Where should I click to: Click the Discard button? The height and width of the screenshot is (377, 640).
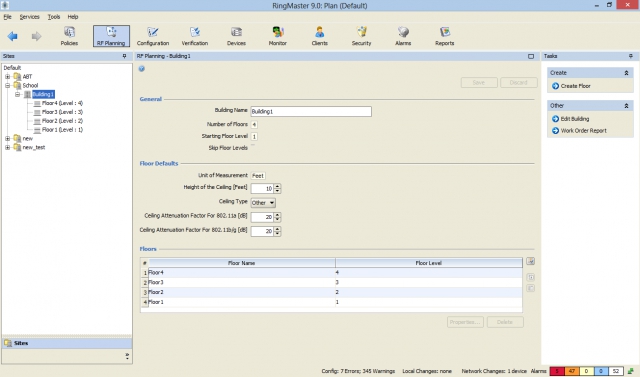518,82
